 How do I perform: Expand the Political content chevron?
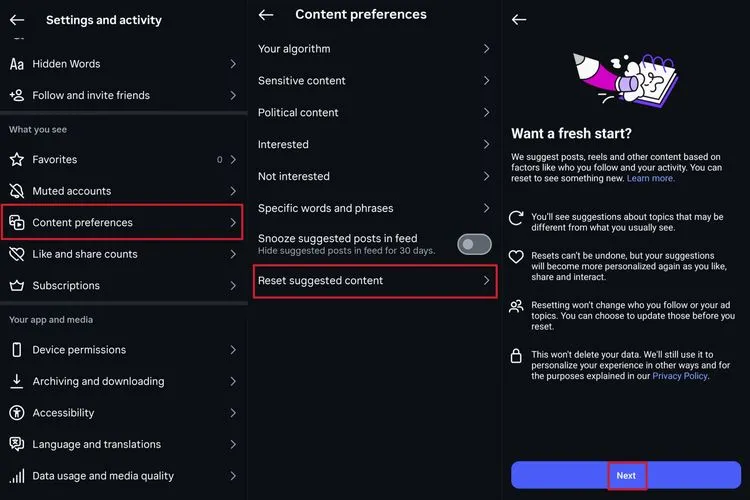(486, 113)
